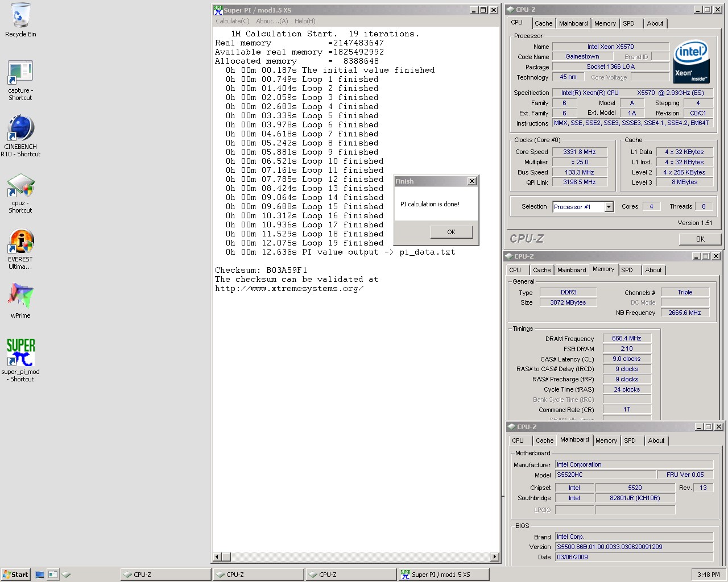The height and width of the screenshot is (582, 728).
Task: Click Super PI horizontal scrollbar left arrow
Action: tap(217, 557)
